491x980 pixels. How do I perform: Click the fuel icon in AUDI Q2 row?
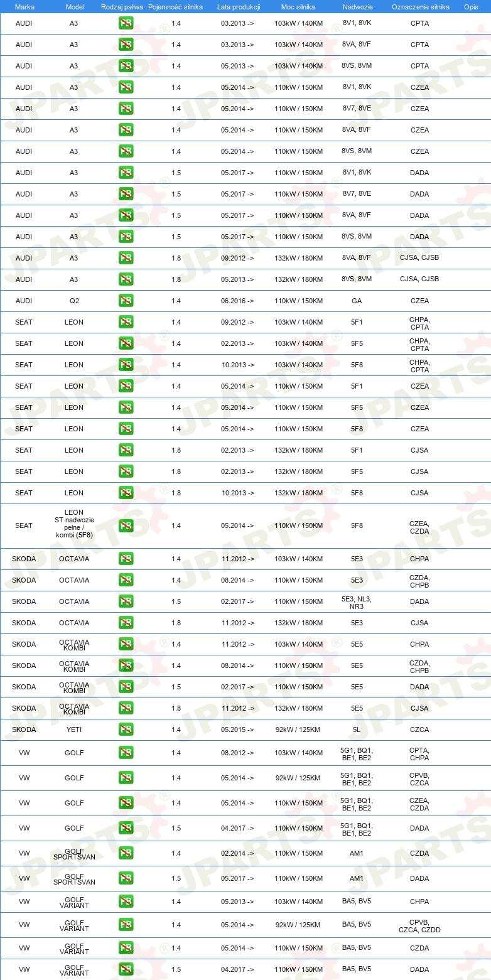(126, 301)
